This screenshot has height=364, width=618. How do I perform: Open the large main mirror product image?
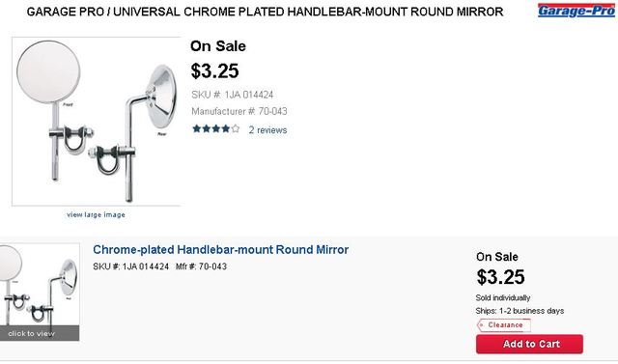tap(97, 122)
